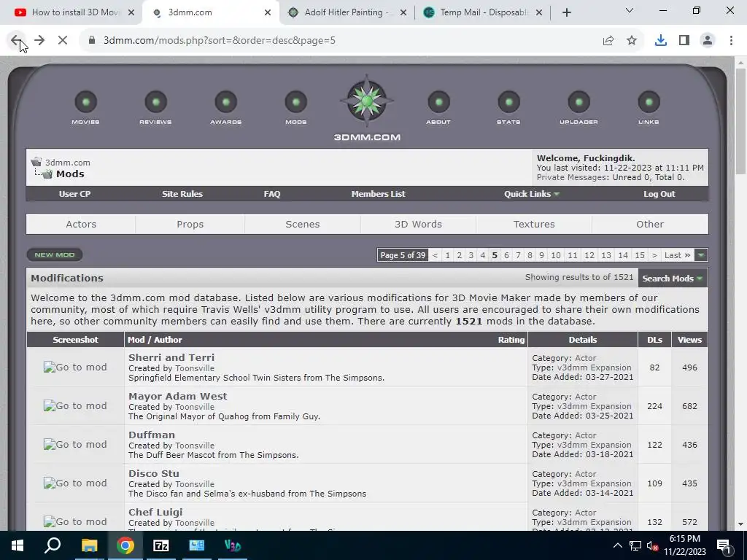Select the Textures category tab

(534, 225)
